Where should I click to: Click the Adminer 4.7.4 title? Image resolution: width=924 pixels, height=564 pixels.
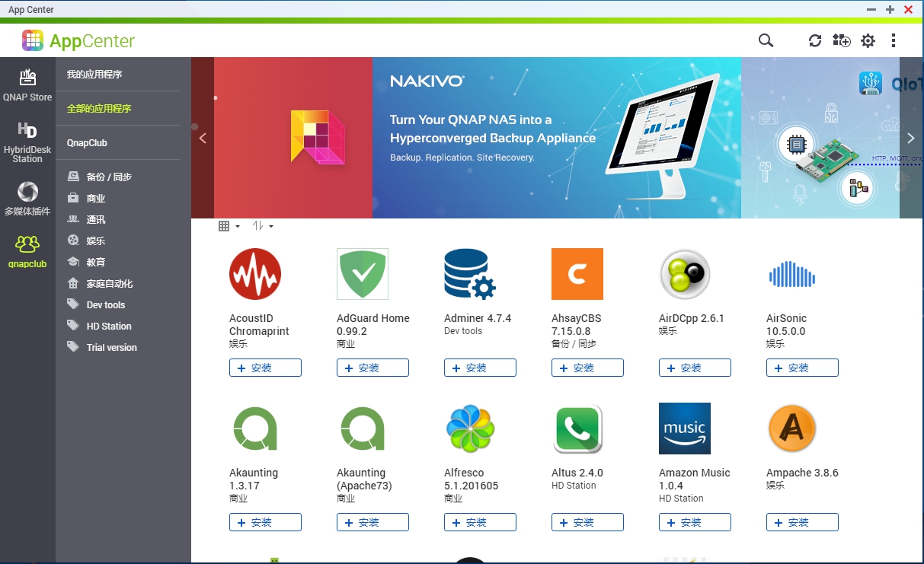coord(478,318)
